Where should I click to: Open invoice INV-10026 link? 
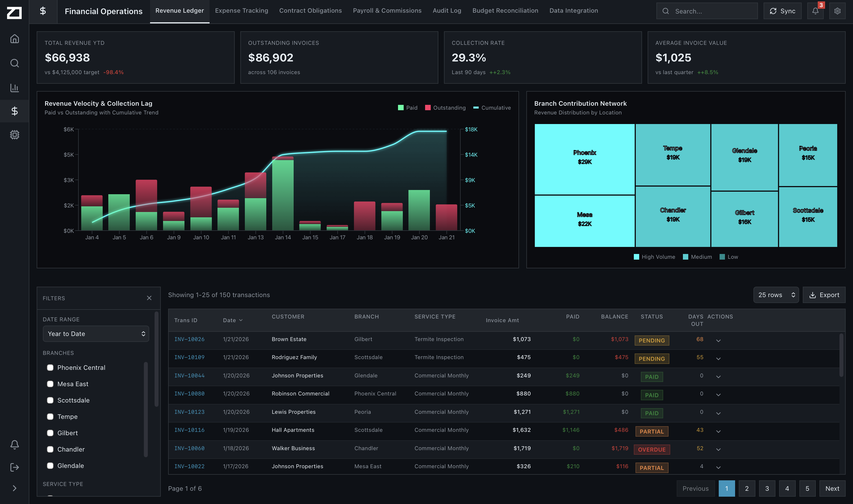click(189, 339)
